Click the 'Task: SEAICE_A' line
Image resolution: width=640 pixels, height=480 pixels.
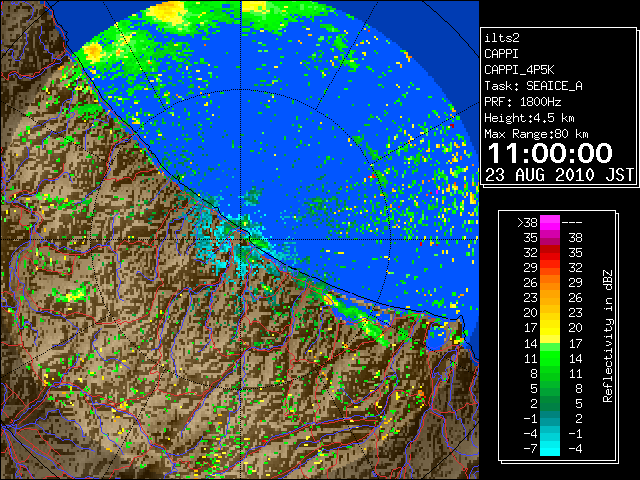point(533,86)
